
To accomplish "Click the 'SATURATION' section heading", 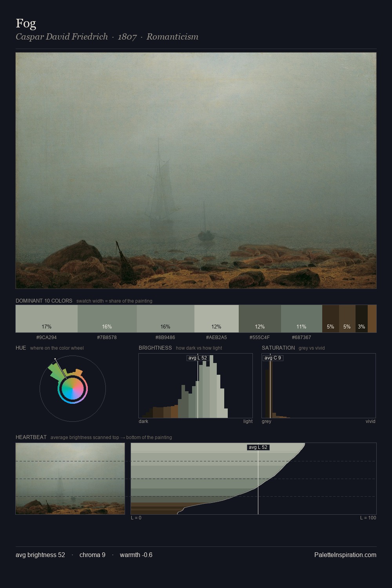I will [x=278, y=348].
